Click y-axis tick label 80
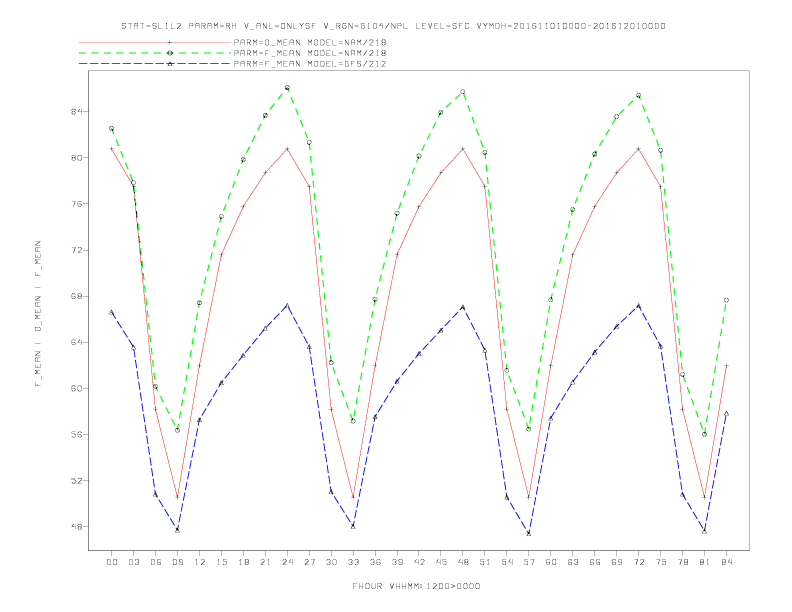This screenshot has height=612, width=792. point(77,158)
